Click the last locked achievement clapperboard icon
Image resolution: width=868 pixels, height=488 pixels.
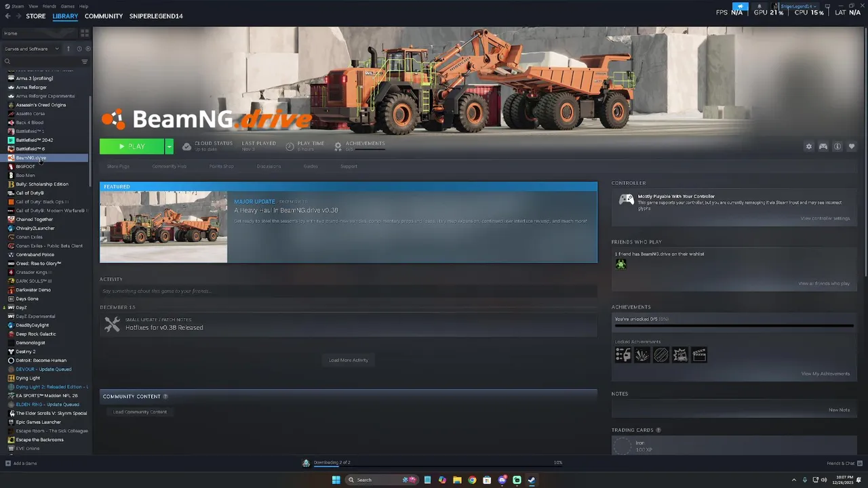click(699, 354)
